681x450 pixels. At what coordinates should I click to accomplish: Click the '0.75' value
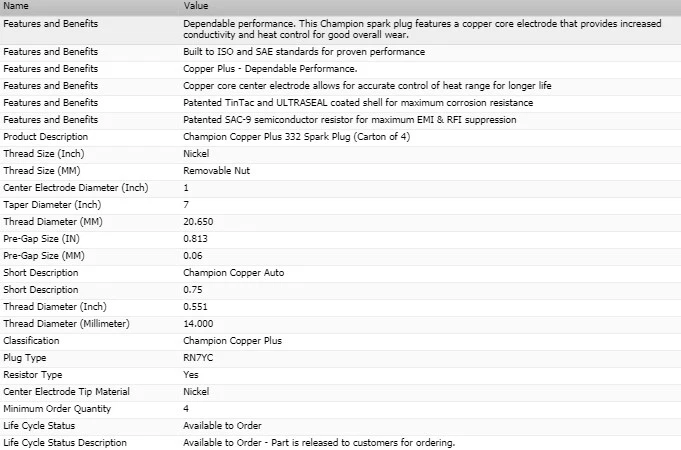193,290
